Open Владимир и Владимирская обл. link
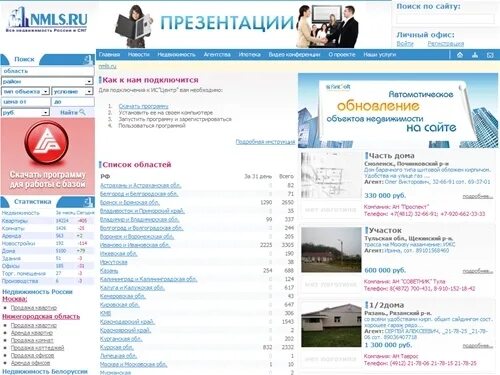500x375 pixels. [x=139, y=220]
